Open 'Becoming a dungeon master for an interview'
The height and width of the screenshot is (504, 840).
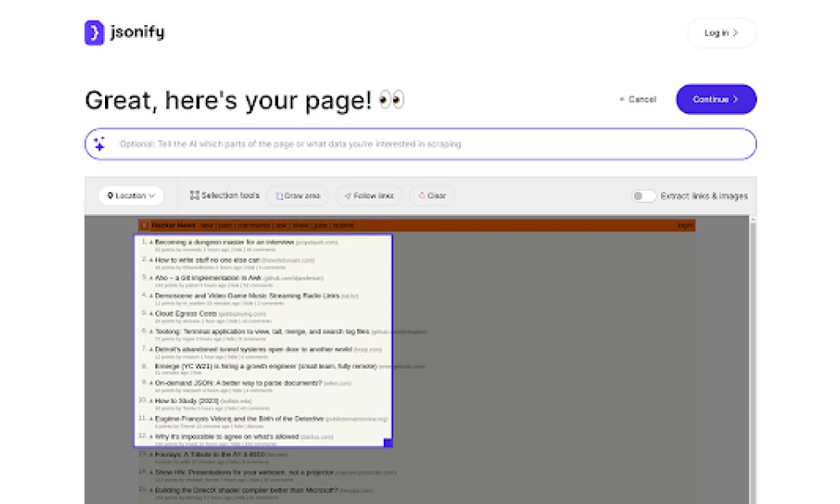224,242
